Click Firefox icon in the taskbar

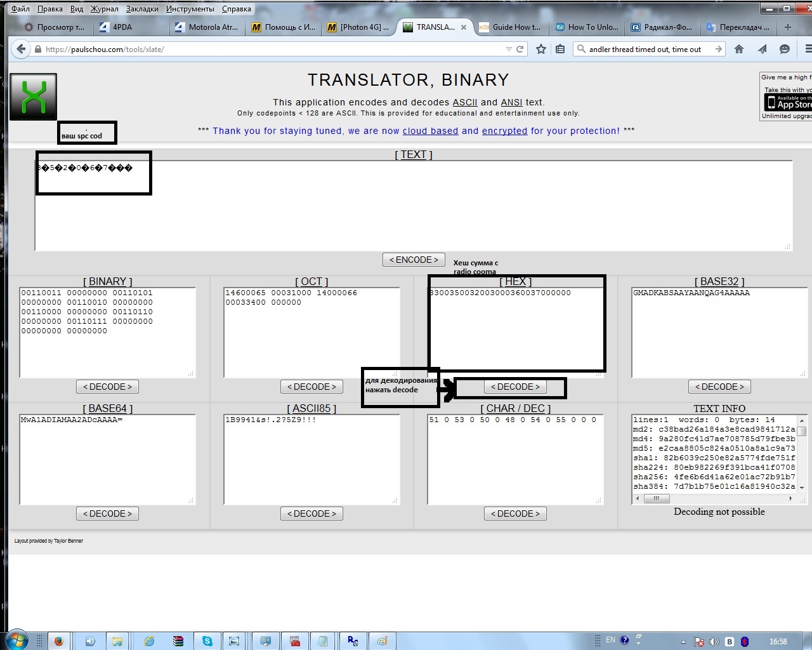click(58, 641)
